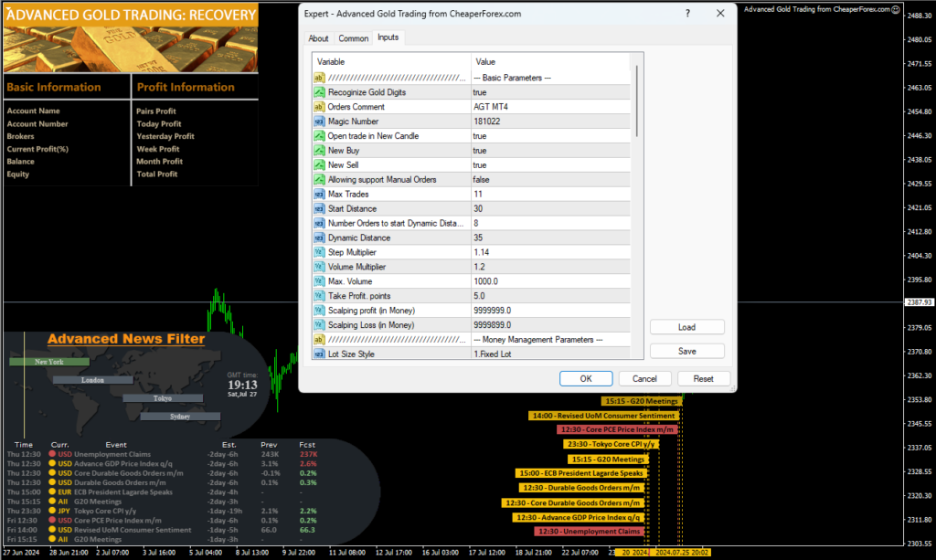This screenshot has width=936, height=560.
Task: Open the About tab
Action: [318, 38]
